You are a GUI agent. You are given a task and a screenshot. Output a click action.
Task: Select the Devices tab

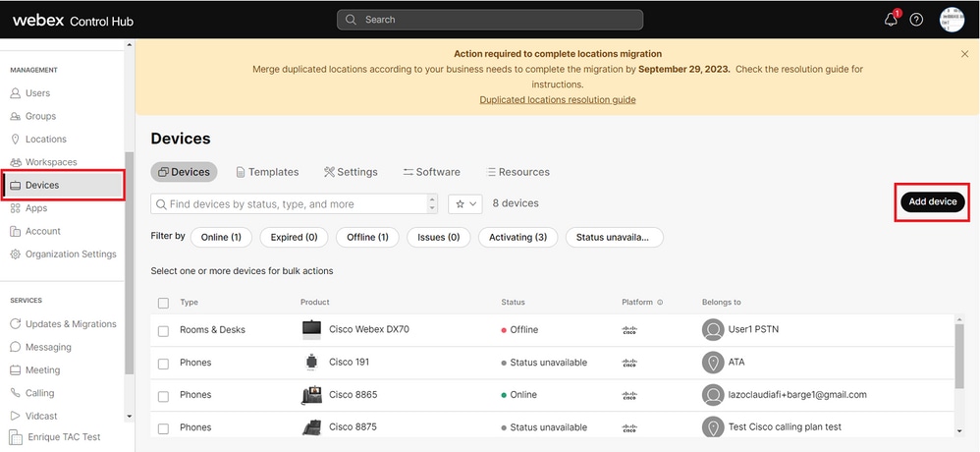[x=185, y=172]
